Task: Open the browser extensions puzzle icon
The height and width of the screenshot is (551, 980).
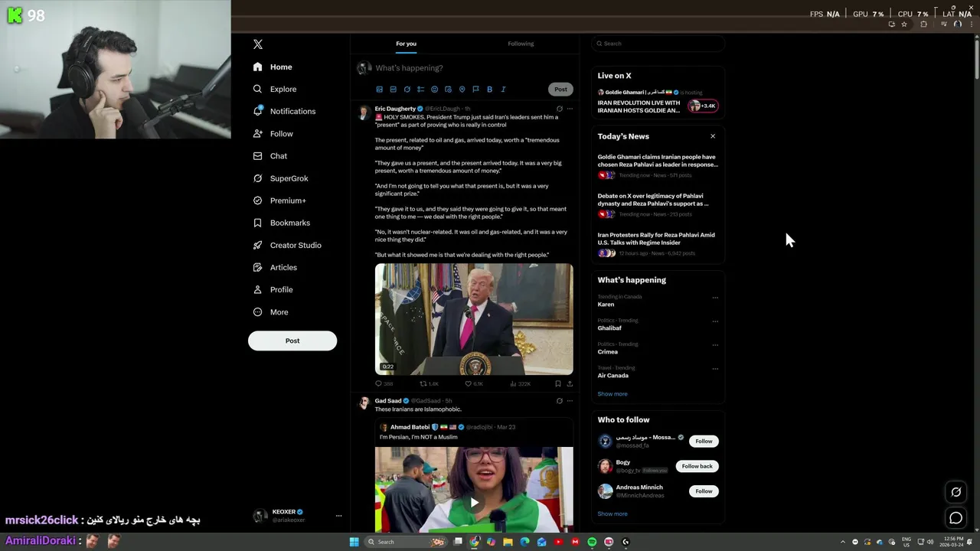Action: (923, 24)
